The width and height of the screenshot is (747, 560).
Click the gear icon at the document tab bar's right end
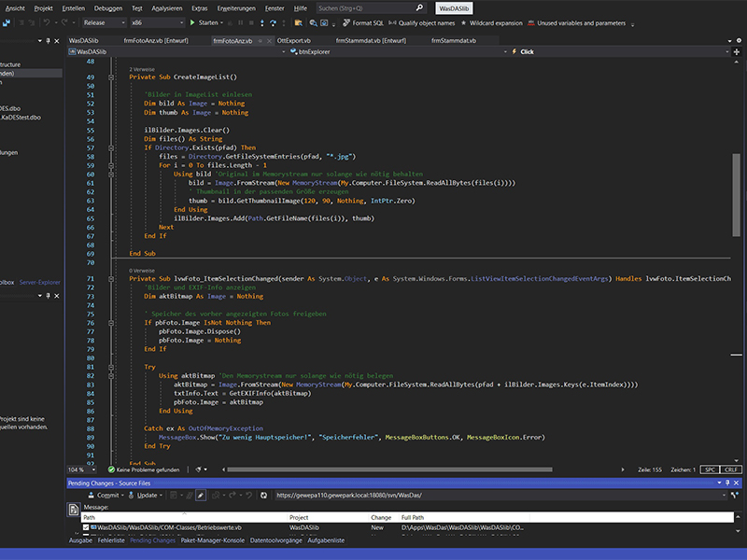pyautogui.click(x=739, y=40)
